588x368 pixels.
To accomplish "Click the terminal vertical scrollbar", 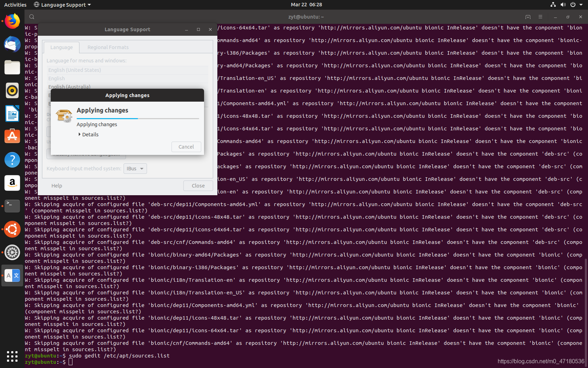I will tap(586, 312).
